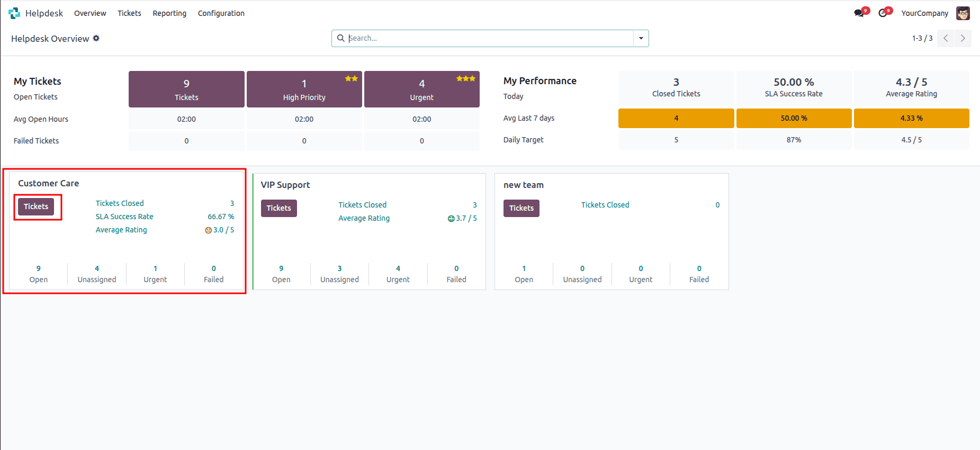This screenshot has height=450, width=980.
Task: Click Customer Care 9 Open counter
Action: [39, 274]
